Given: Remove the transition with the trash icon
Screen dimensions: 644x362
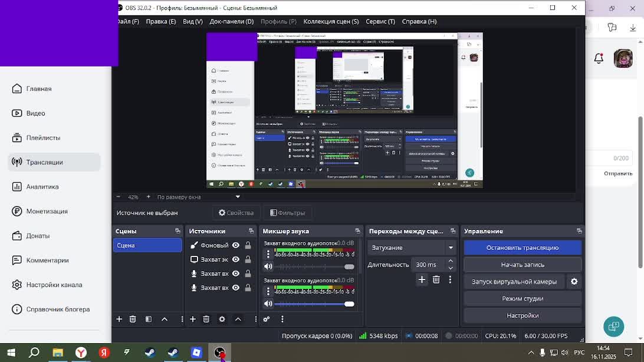Looking at the screenshot, I should click(436, 280).
